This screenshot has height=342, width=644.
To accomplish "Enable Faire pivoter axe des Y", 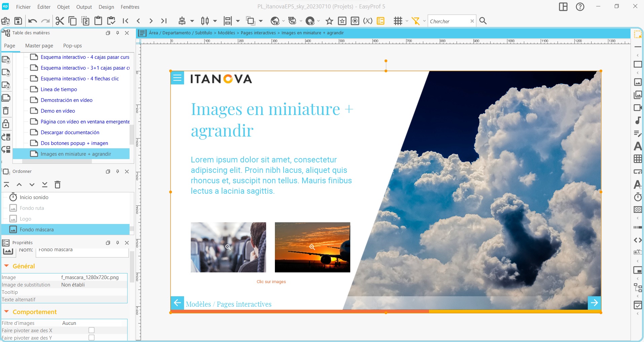I will coord(92,338).
